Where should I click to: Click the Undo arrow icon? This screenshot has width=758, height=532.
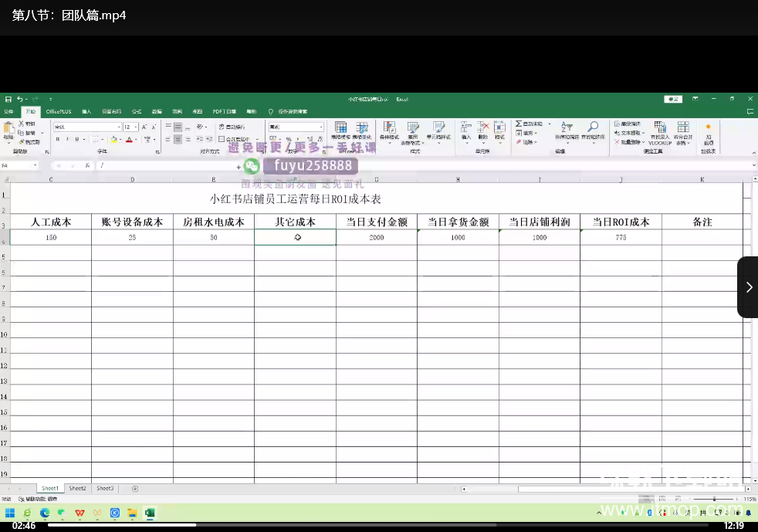(20, 100)
